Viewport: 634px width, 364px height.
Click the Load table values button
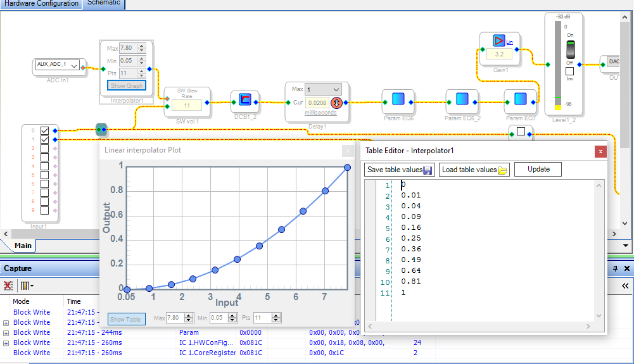(x=475, y=170)
